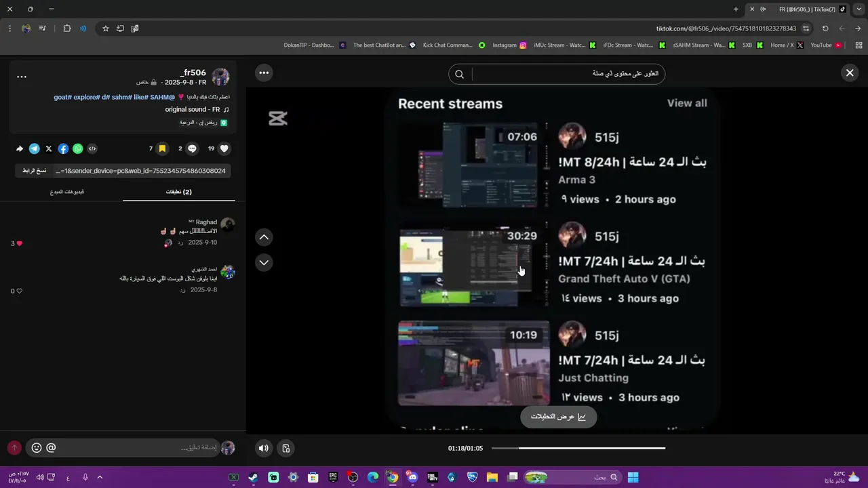Screen dimensions: 868x488
Task: Mute the video with the speaker icon
Action: pos(264,448)
